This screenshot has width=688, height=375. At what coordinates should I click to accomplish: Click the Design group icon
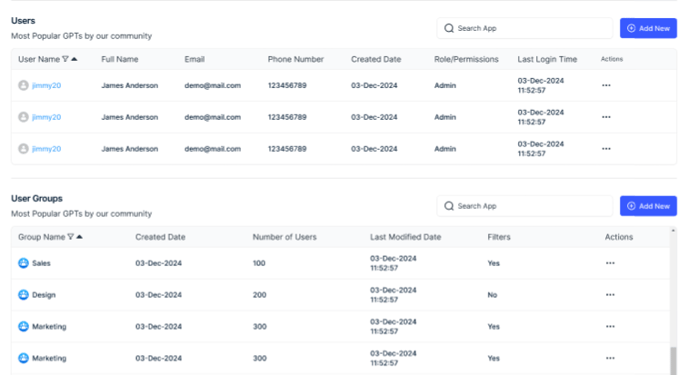(23, 295)
